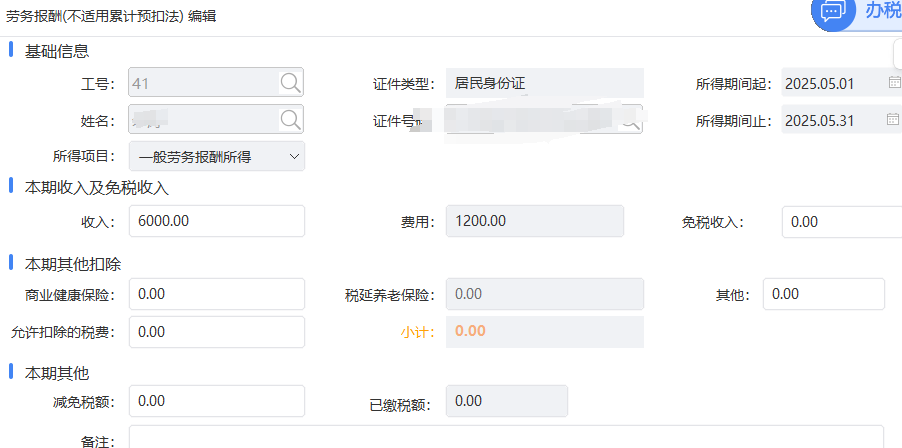Click the search icon in 工号 field
The width and height of the screenshot is (902, 448).
click(x=290, y=83)
